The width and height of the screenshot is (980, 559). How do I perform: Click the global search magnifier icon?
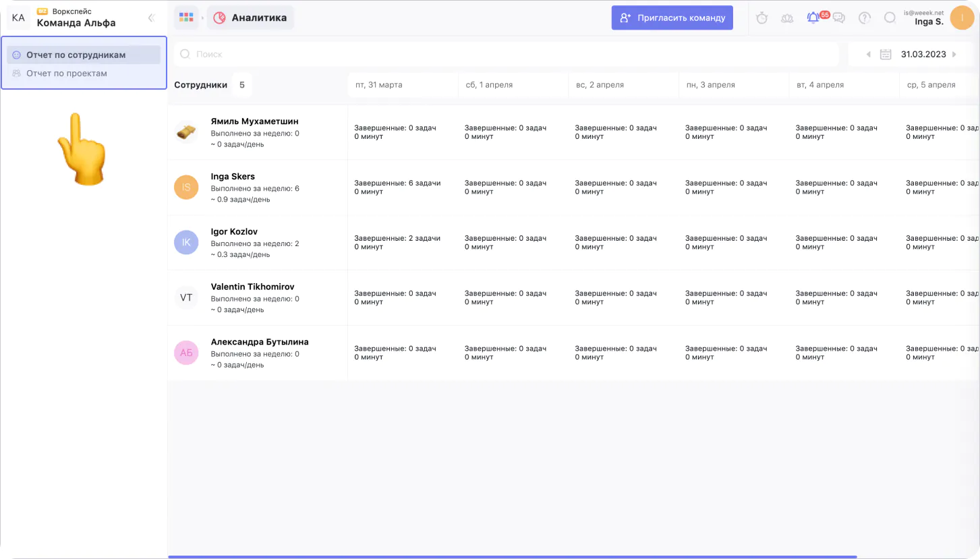[890, 18]
